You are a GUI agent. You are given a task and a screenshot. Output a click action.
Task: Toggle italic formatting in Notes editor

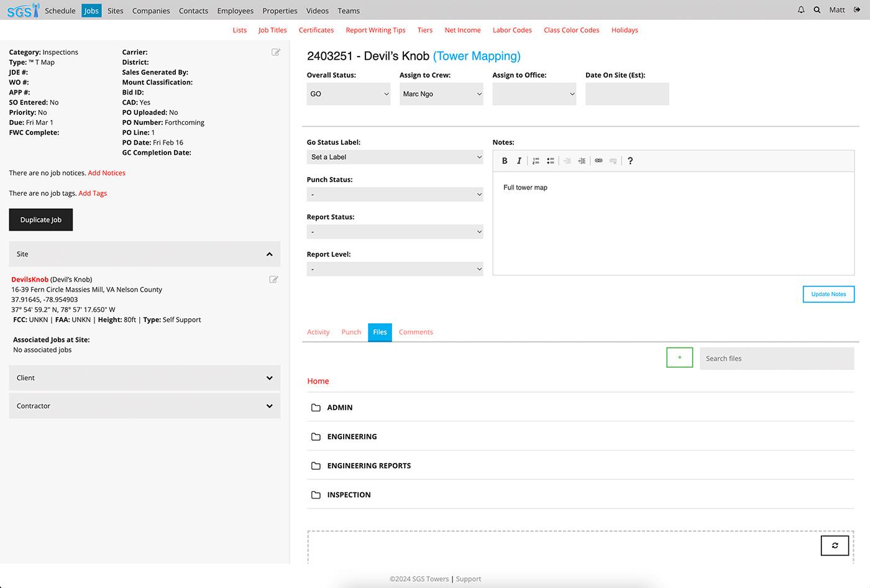coord(519,161)
